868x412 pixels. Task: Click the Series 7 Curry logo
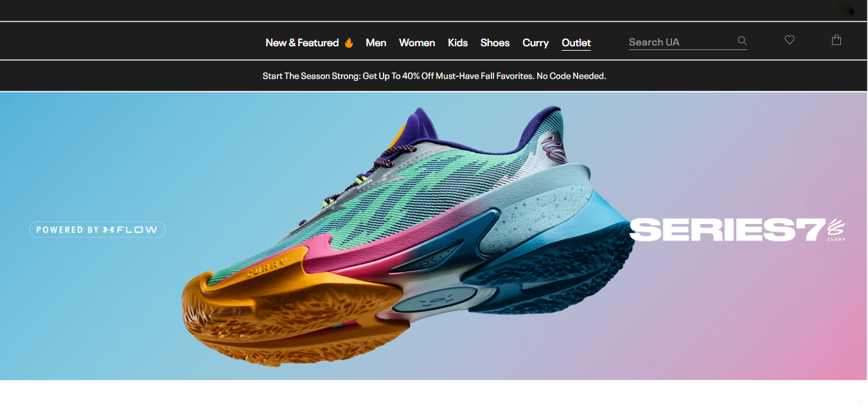[x=738, y=230]
